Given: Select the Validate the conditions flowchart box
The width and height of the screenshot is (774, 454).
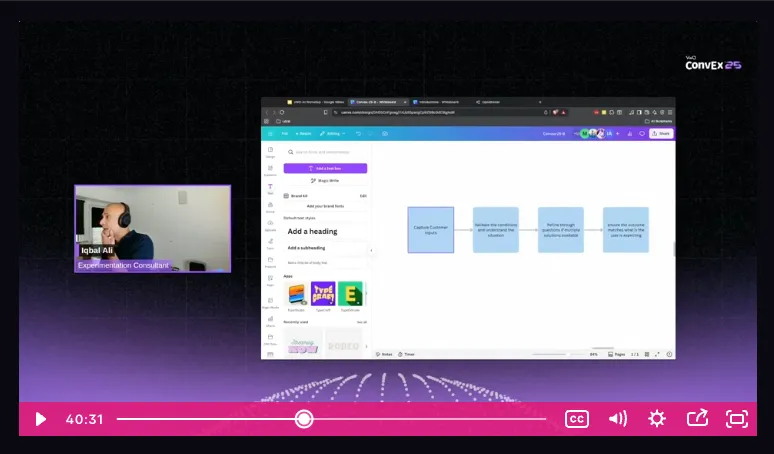Looking at the screenshot, I should (x=496, y=230).
